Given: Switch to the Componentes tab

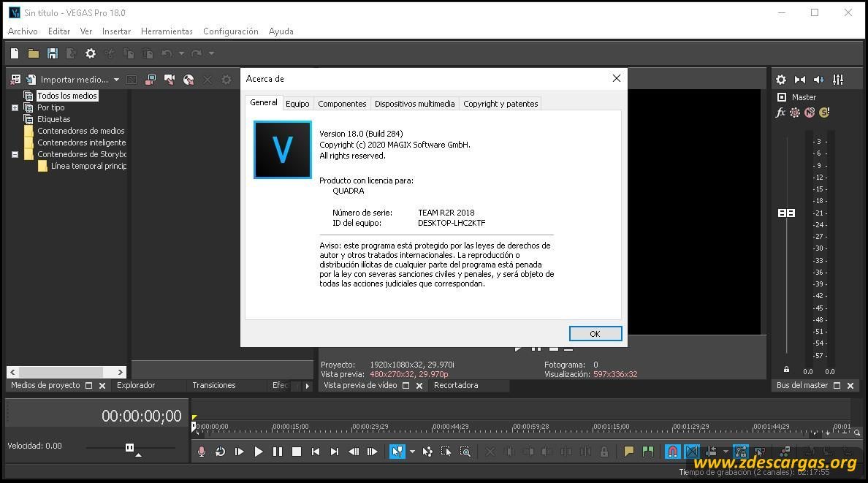Looking at the screenshot, I should [342, 104].
